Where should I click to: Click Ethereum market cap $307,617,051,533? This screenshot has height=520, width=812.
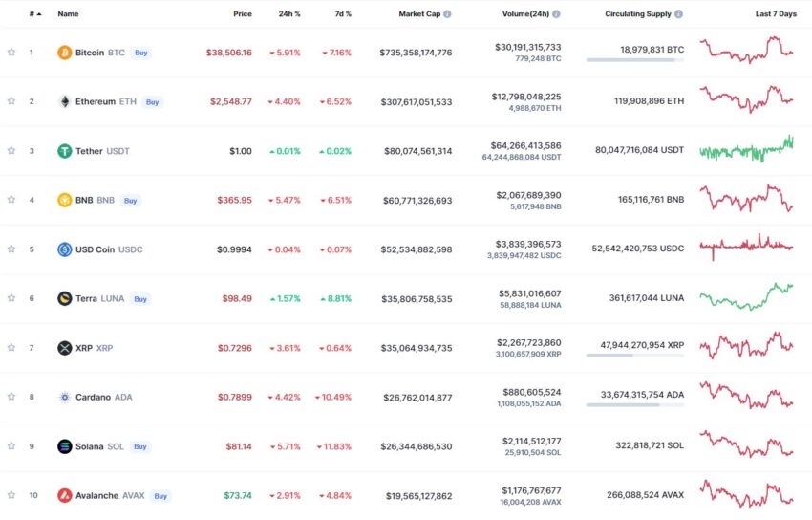(417, 102)
